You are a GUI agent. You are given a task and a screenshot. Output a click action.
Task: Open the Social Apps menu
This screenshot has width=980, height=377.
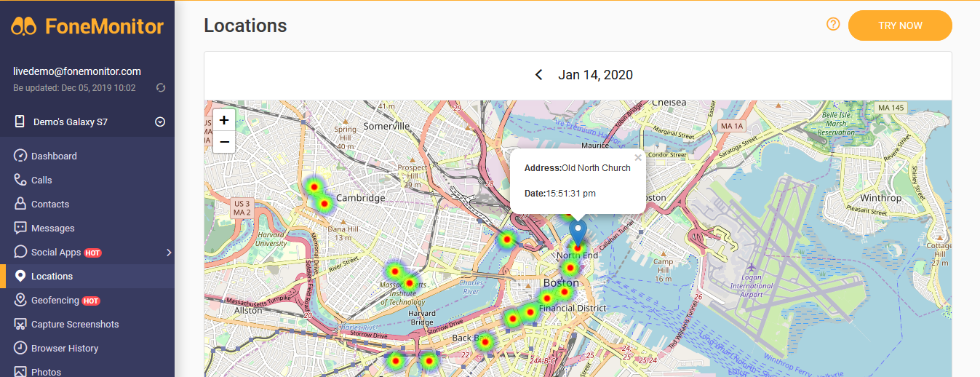(87, 252)
